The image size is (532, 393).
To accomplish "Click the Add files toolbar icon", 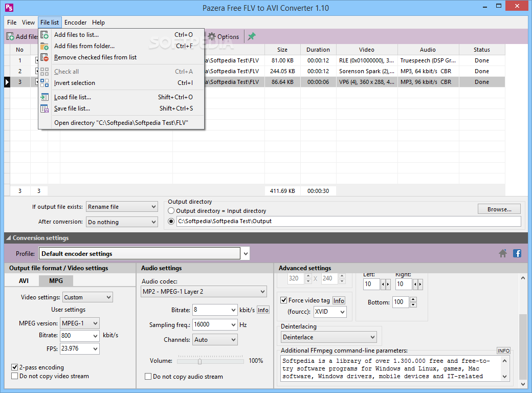I will point(10,36).
